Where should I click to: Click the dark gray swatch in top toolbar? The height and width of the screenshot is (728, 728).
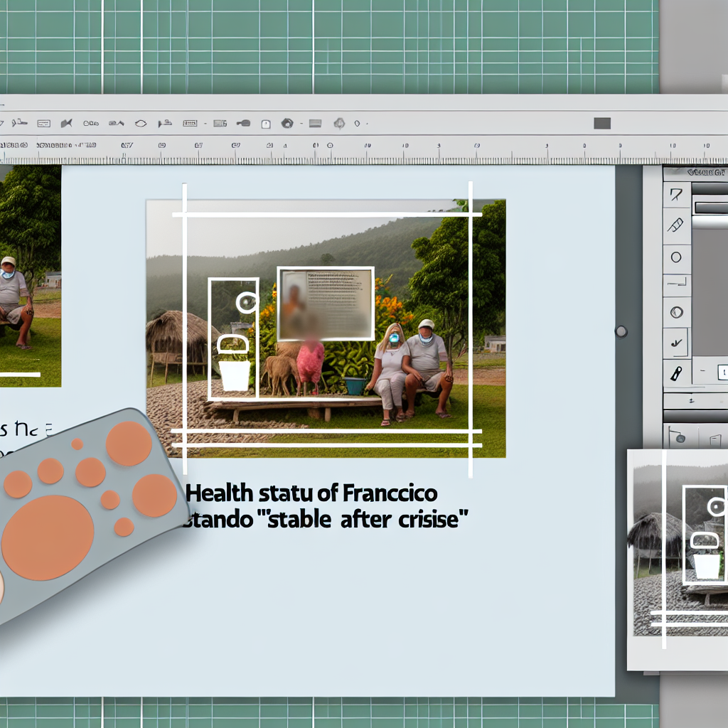(601, 123)
